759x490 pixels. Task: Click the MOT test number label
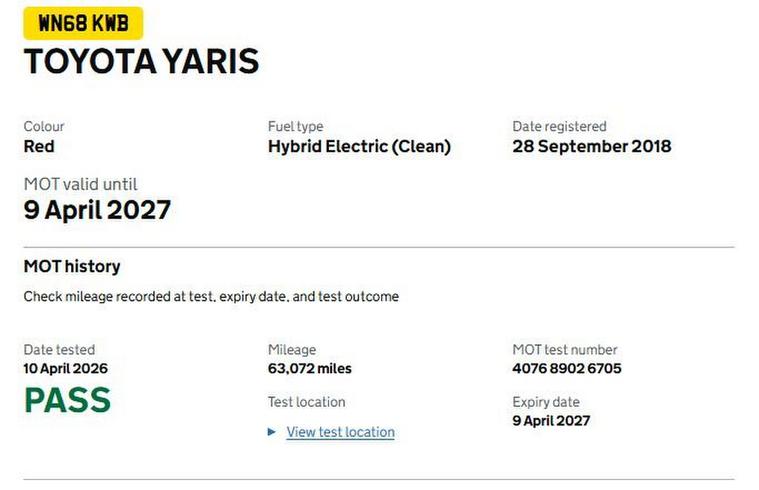565,350
